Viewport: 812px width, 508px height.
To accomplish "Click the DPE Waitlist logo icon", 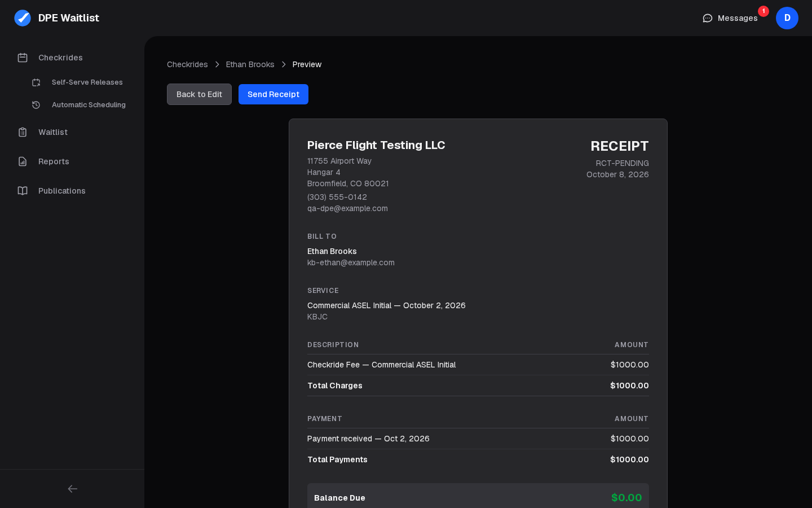I will [23, 18].
